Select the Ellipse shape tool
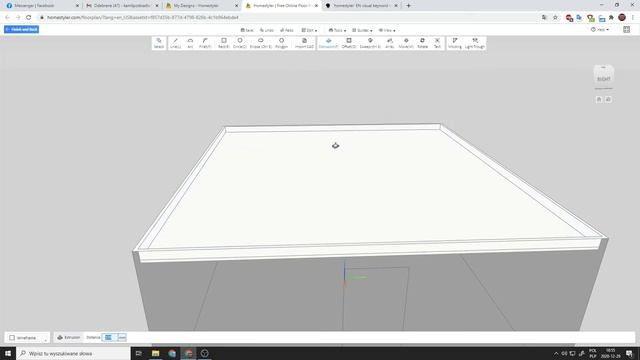Image resolution: width=640 pixels, height=360 pixels. [260, 43]
